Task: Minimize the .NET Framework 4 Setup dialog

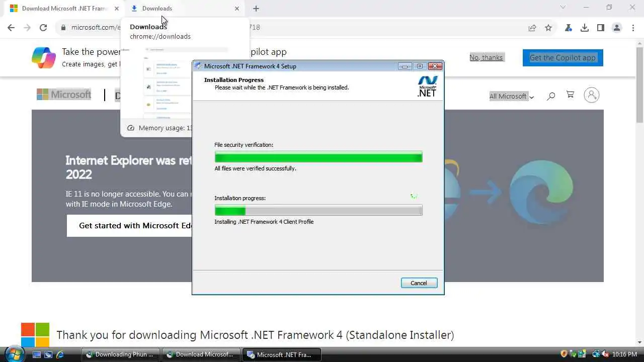Action: [405, 66]
